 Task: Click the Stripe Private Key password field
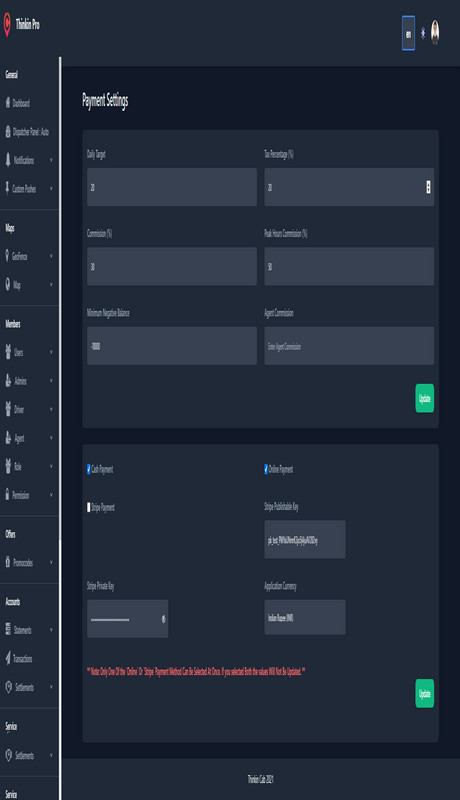(x=127, y=619)
